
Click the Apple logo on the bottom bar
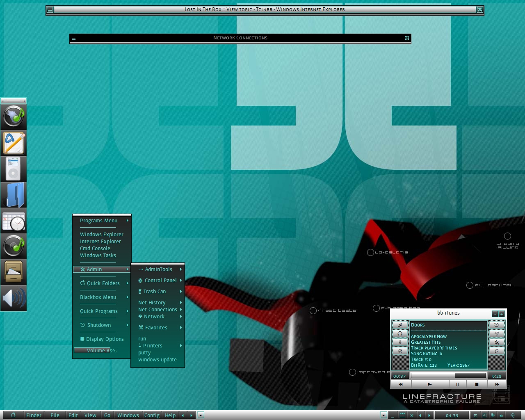point(13,415)
